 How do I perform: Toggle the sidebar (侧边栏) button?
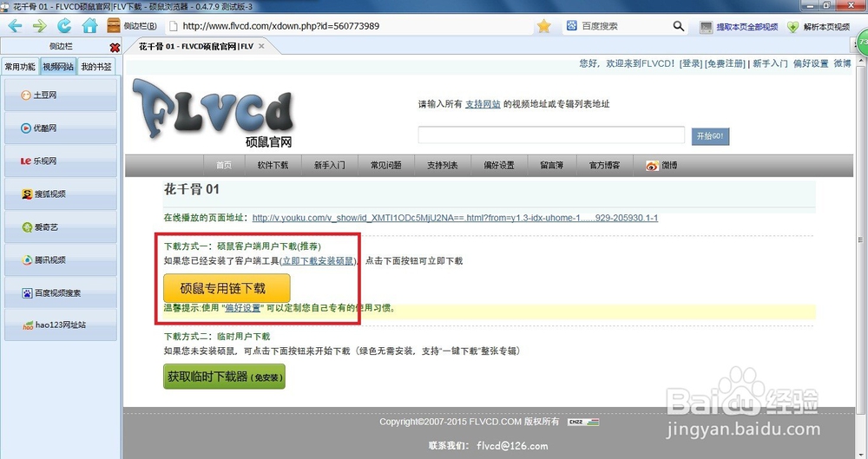coord(132,26)
